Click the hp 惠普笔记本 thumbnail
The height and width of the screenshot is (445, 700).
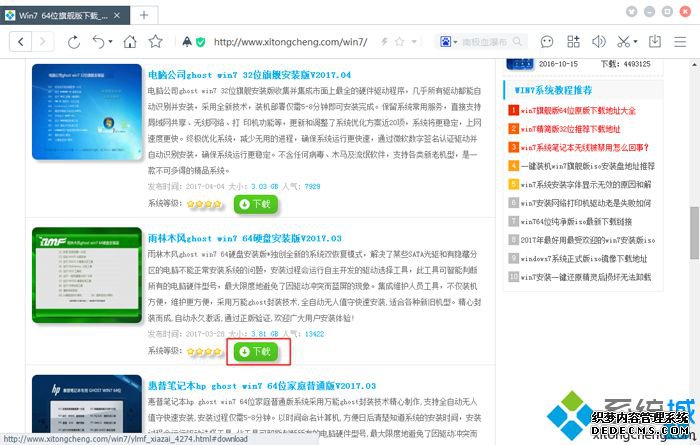click(87, 404)
